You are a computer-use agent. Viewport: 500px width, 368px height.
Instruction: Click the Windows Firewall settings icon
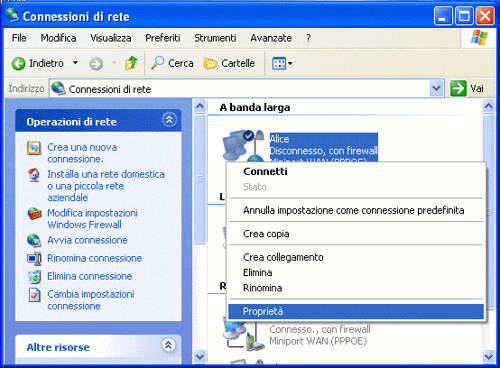tap(34, 213)
